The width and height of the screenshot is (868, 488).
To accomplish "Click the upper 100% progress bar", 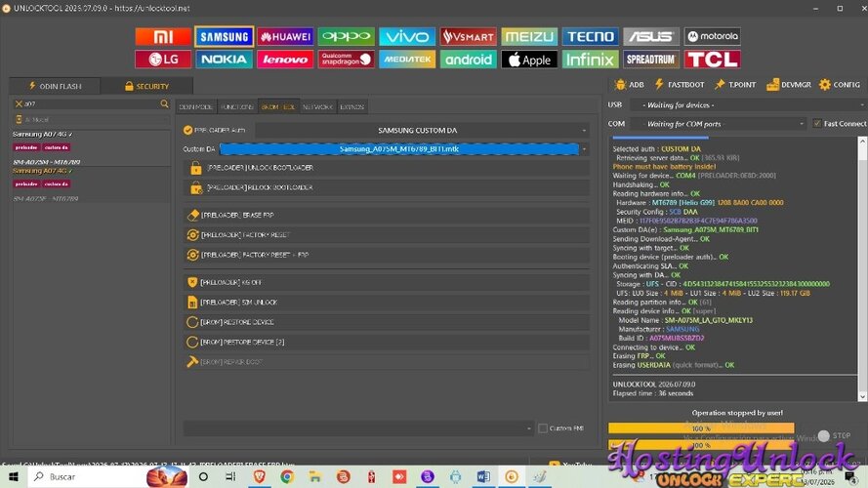I will [x=701, y=427].
